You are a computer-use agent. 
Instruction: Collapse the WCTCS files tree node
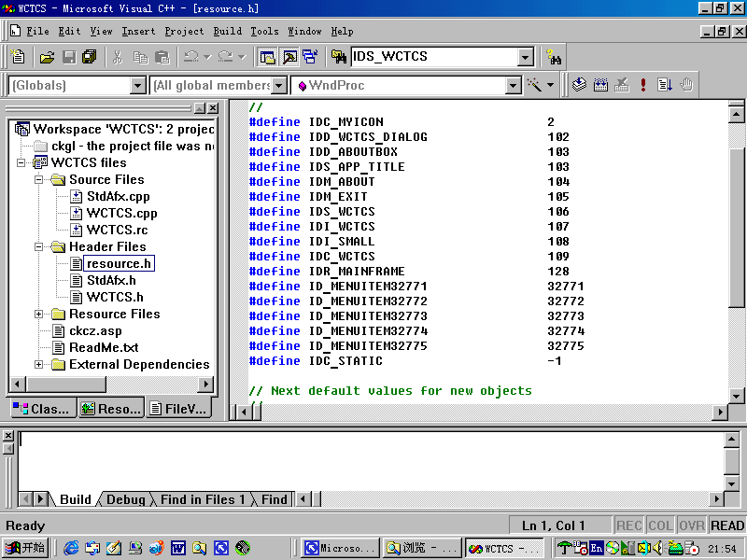[21, 162]
